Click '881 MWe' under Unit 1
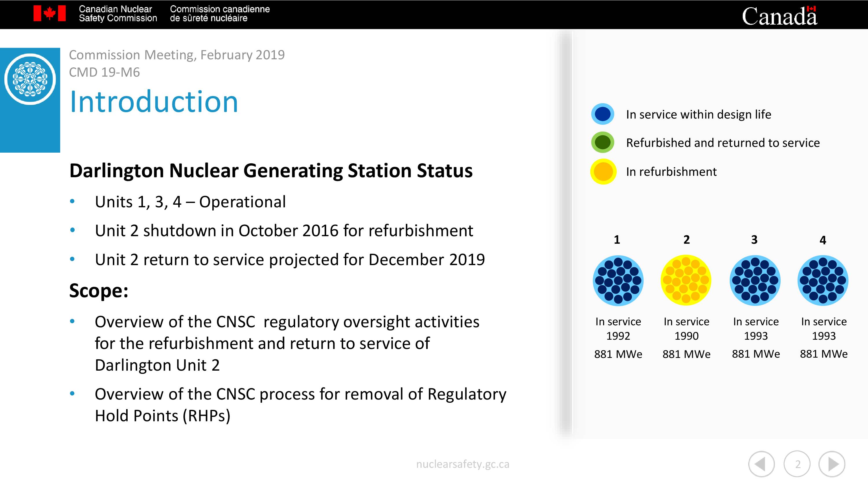The image size is (868, 488). tap(618, 354)
